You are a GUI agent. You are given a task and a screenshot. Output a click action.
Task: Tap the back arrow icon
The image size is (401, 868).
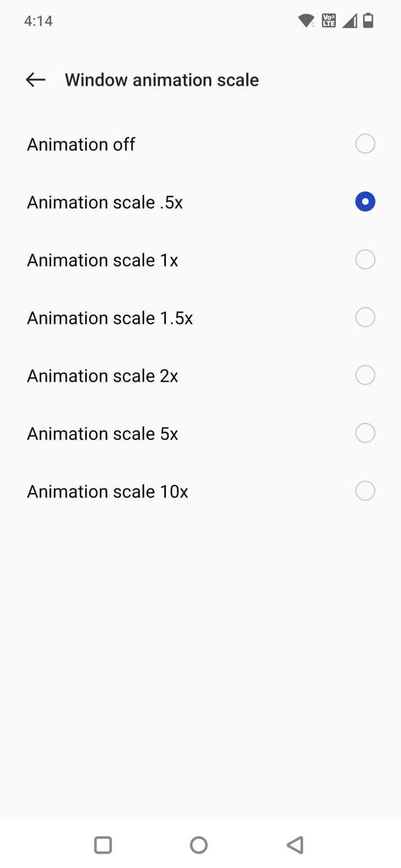tap(36, 79)
